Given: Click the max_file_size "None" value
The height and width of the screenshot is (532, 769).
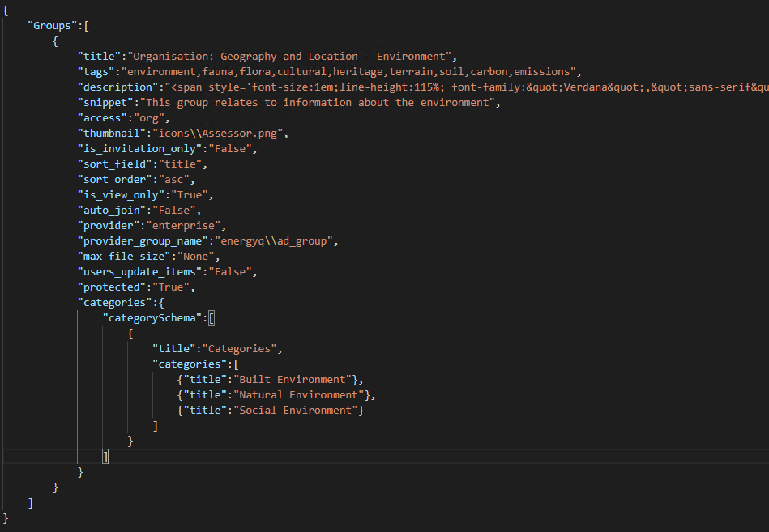Looking at the screenshot, I should pyautogui.click(x=195, y=257).
